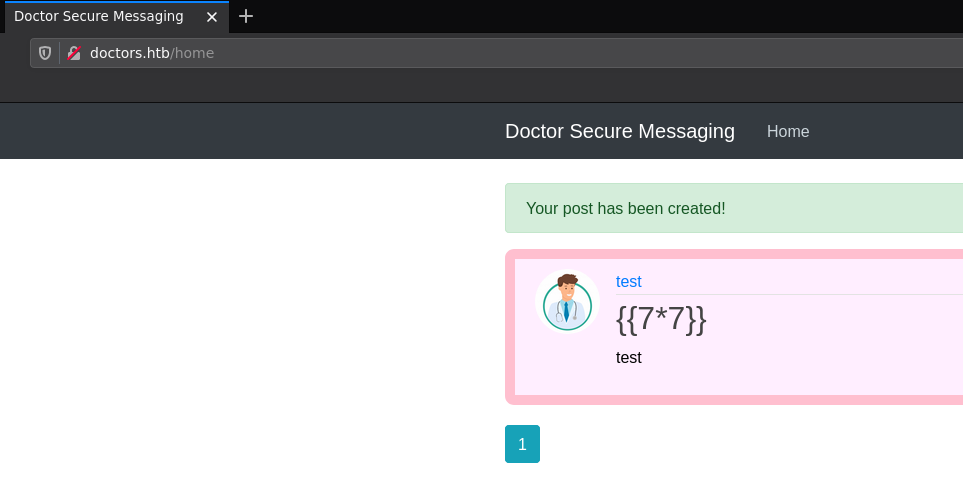Viewport: 963px width, 492px height.
Task: Select page 1 in pagination
Action: (522, 444)
